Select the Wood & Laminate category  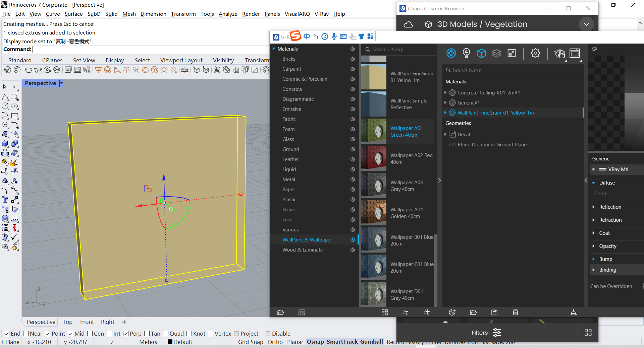[x=303, y=250]
